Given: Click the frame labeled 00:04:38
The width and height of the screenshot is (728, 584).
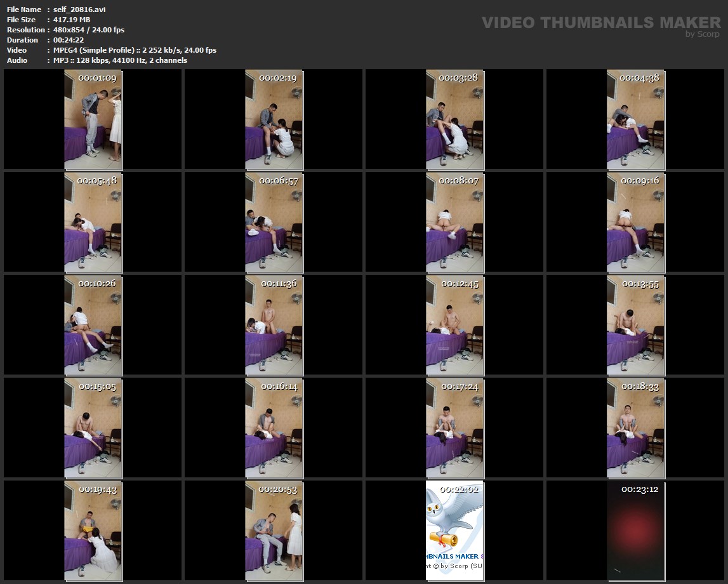Looking at the screenshot, I should [x=636, y=119].
